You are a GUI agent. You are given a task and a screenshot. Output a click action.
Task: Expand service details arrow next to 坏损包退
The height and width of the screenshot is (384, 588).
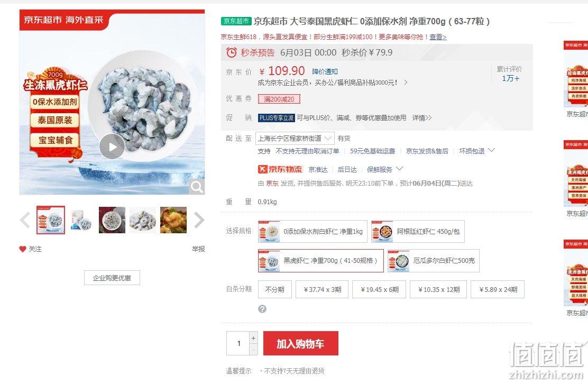(492, 150)
